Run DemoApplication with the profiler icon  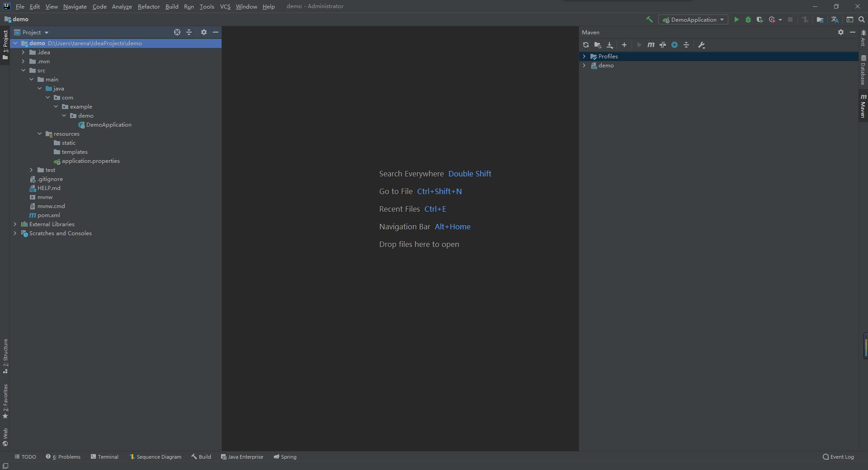pos(772,19)
